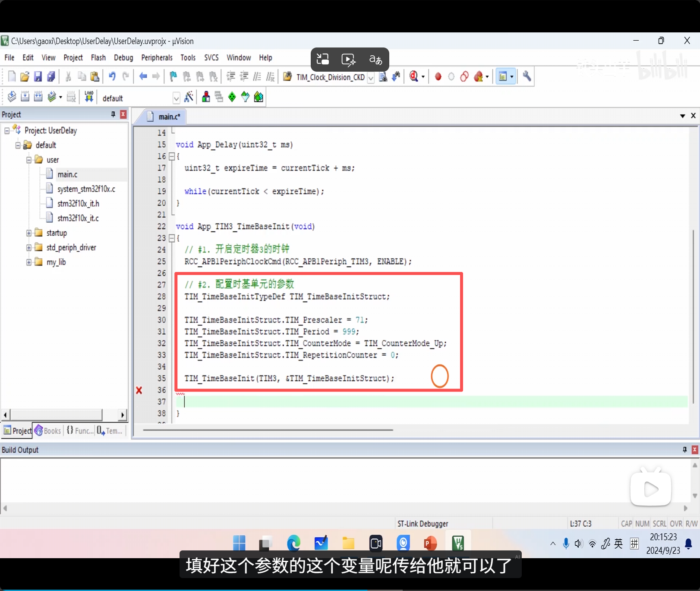Open the File menu

(9, 57)
